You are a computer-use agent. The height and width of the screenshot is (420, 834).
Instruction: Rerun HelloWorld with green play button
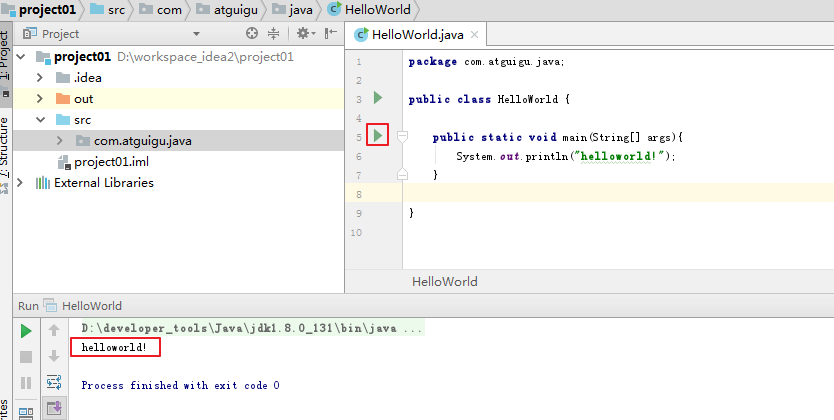[x=26, y=331]
